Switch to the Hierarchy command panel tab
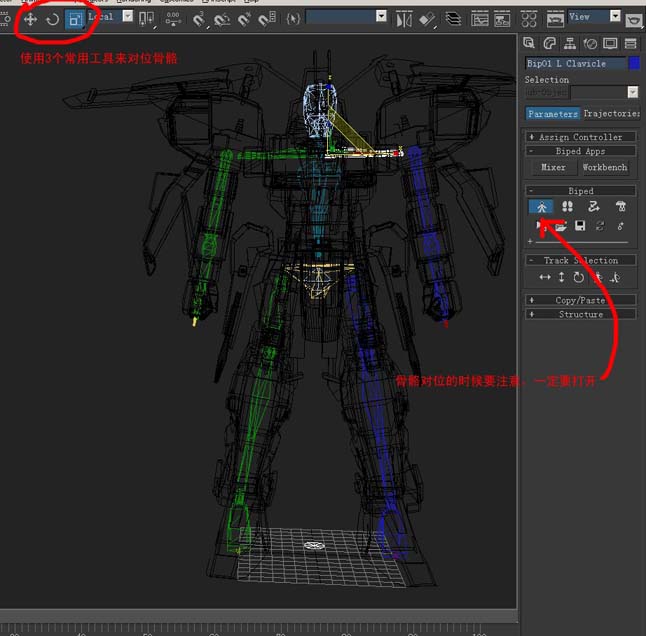The height and width of the screenshot is (636, 646). (570, 43)
